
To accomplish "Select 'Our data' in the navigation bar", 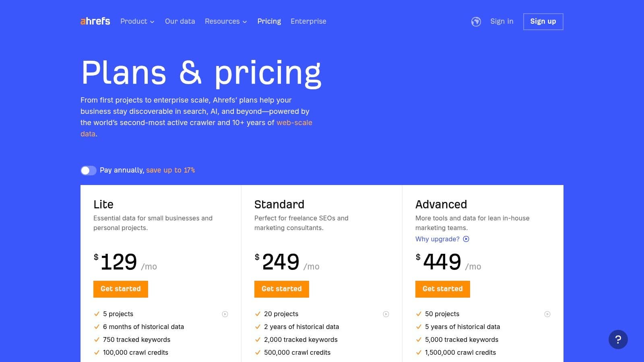I will pos(180,21).
